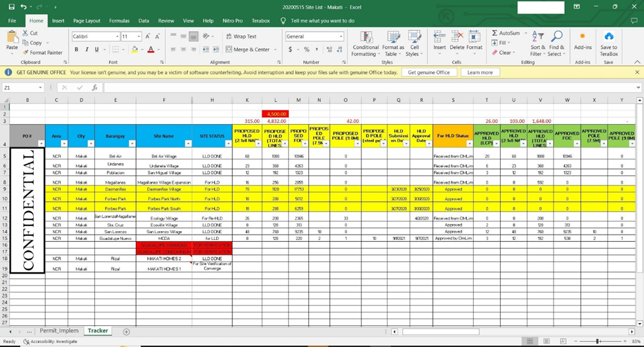Switch to the Formulas tab
Viewport: 644px width, 347px height.
[119, 20]
